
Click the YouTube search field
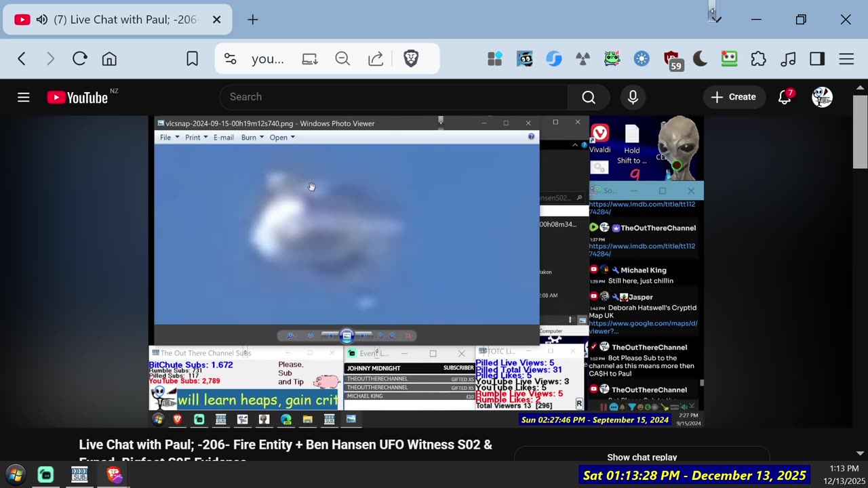click(393, 97)
